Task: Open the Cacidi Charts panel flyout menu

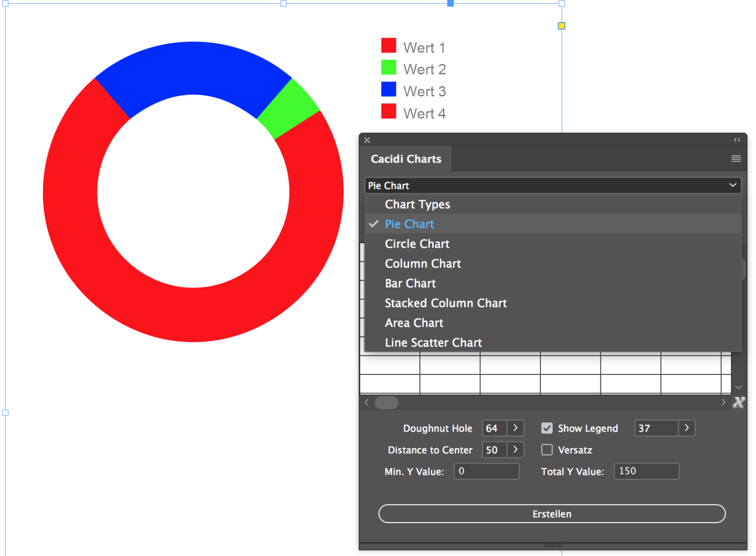Action: pyautogui.click(x=736, y=158)
